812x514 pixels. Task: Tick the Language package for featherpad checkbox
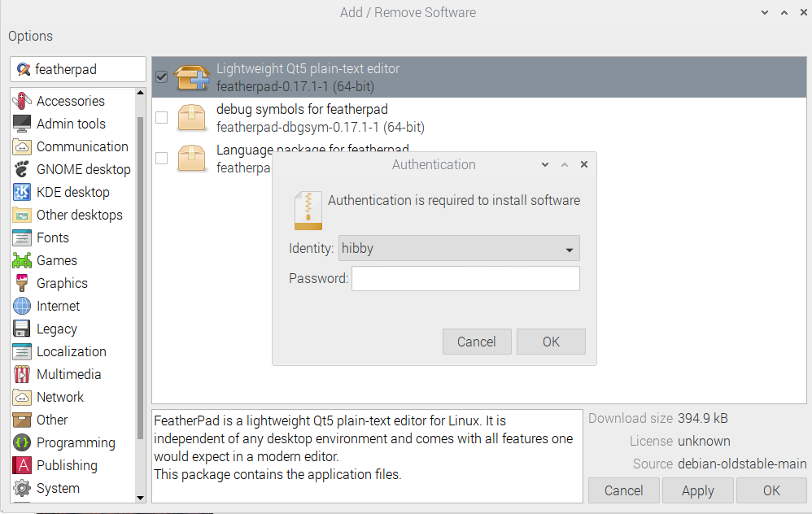[161, 158]
